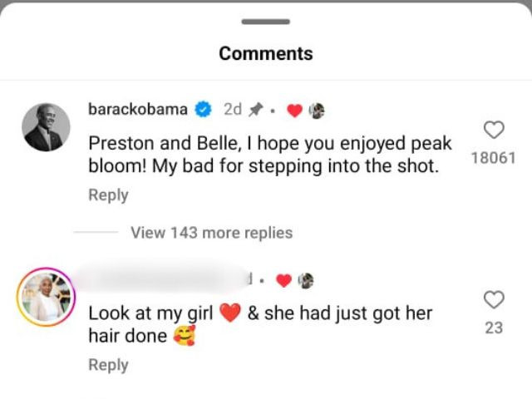532x399 pixels.
Task: Click the tiny author avatar on the second comment's header
Action: (x=305, y=280)
